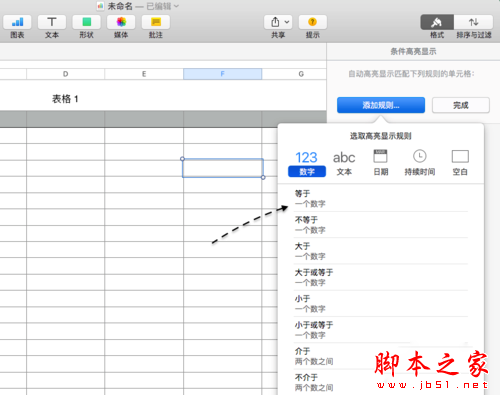Select column header E

(144, 74)
